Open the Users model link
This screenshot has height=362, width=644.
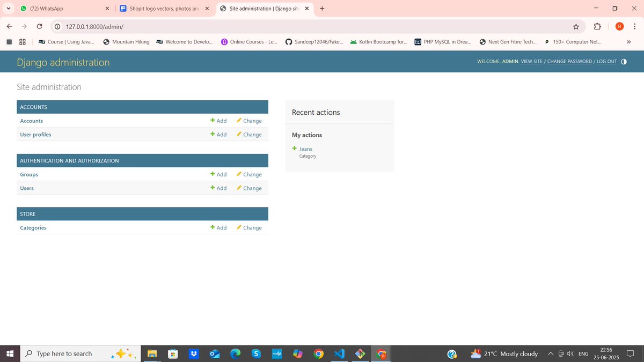tap(27, 188)
